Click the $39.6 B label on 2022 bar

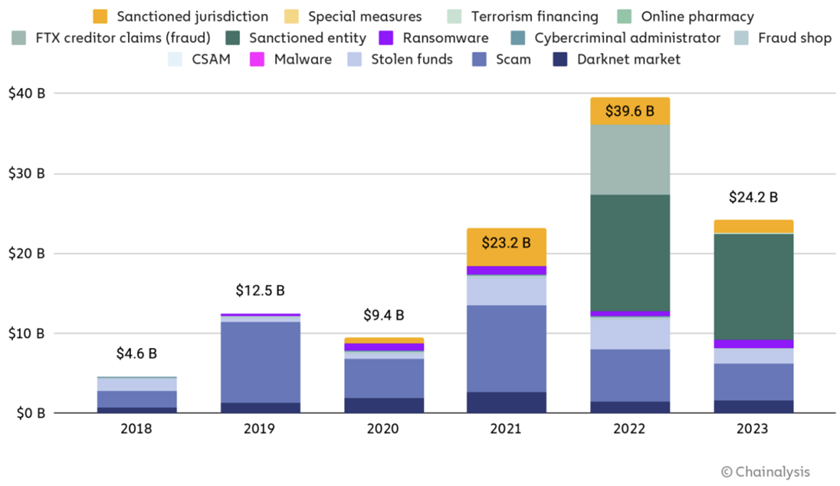click(x=629, y=112)
